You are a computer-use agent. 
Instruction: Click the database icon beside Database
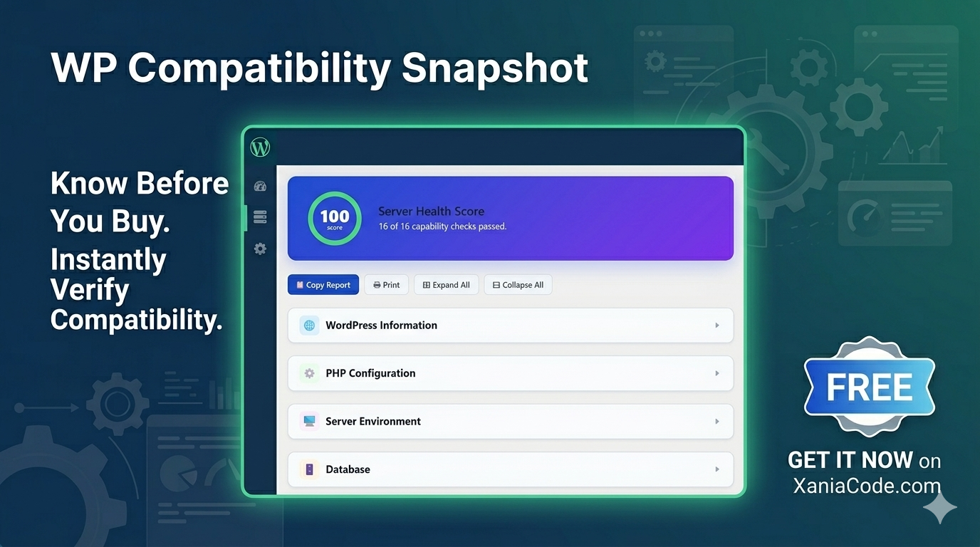[308, 469]
